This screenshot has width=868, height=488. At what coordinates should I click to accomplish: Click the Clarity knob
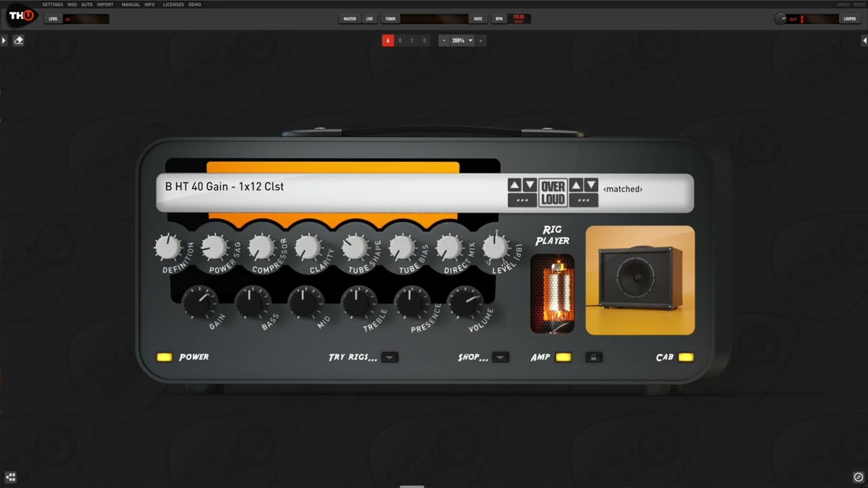pyautogui.click(x=308, y=248)
